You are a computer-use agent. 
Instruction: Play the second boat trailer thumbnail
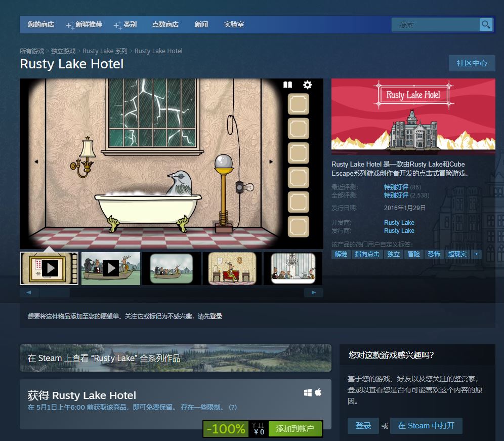(110, 268)
